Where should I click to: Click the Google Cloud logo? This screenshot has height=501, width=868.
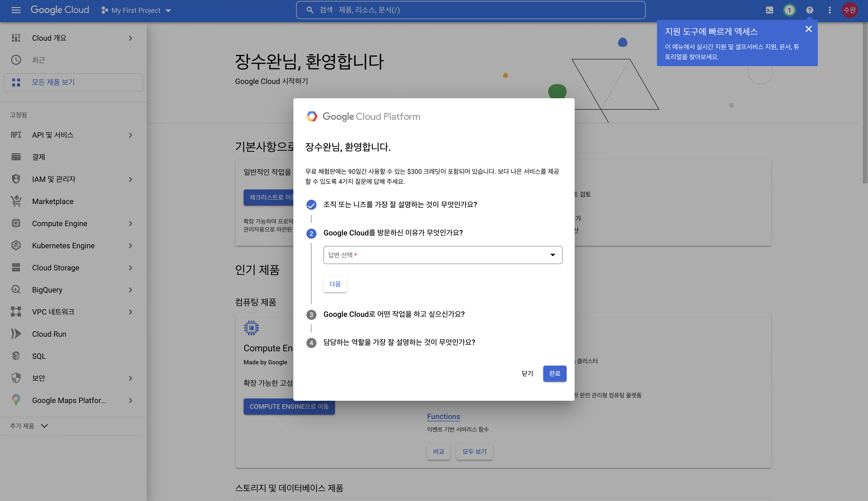coord(60,10)
